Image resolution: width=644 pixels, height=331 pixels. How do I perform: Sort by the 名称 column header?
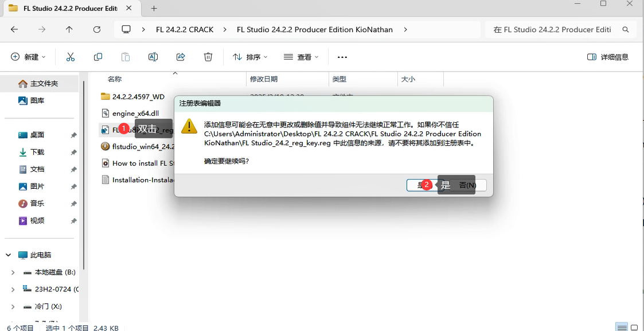click(x=115, y=79)
